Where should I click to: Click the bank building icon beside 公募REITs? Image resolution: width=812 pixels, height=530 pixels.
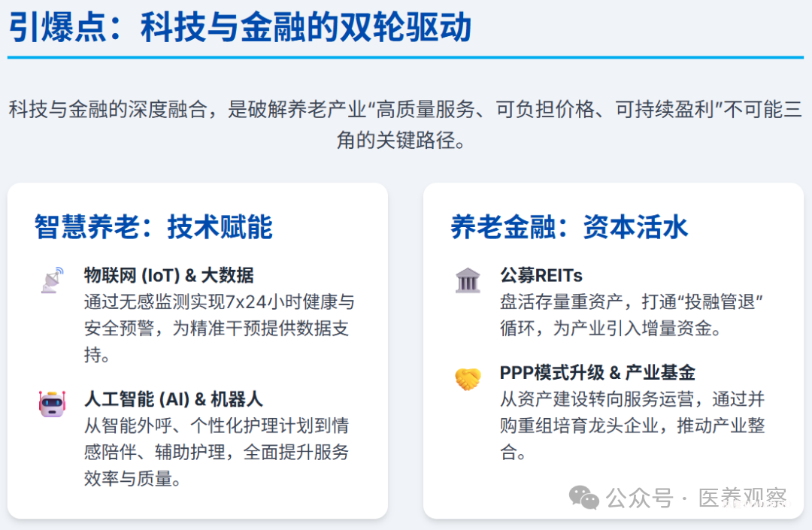pyautogui.click(x=468, y=280)
